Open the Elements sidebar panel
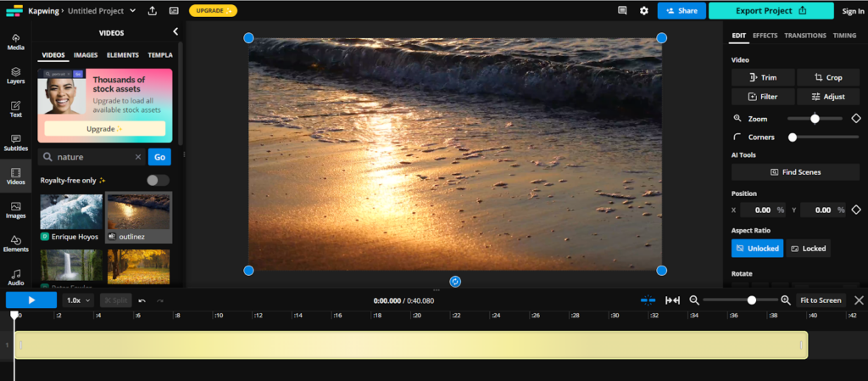Image resolution: width=868 pixels, height=381 pixels. [15, 244]
